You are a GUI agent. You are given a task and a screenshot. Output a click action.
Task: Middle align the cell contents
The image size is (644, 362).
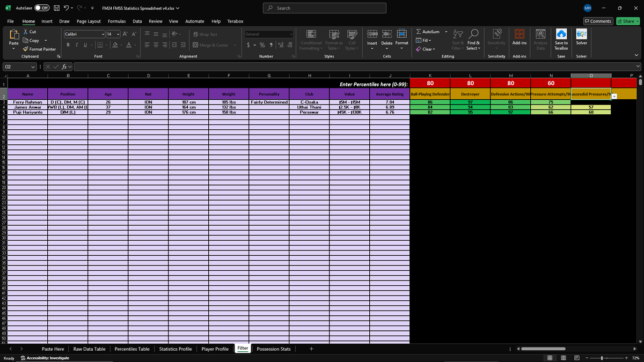click(157, 34)
